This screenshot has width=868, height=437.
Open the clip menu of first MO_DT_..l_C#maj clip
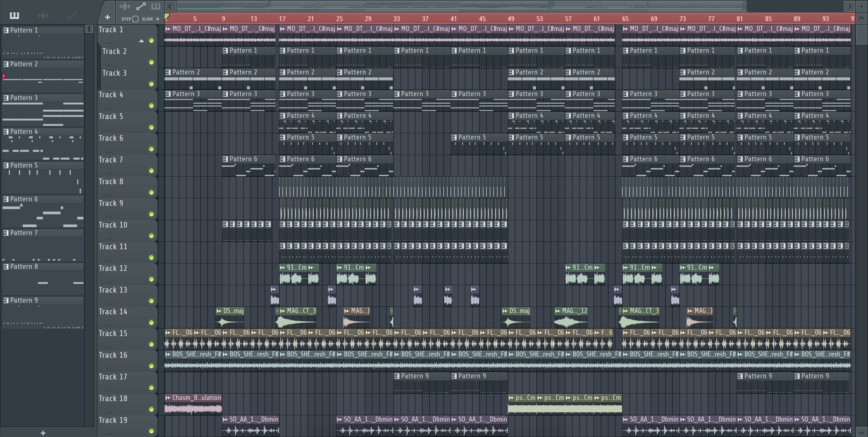(168, 29)
